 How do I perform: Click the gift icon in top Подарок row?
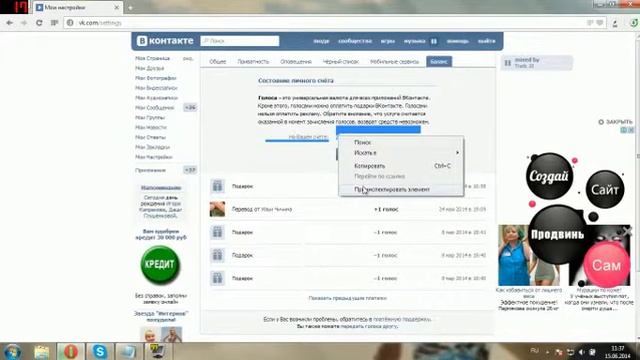217,186
